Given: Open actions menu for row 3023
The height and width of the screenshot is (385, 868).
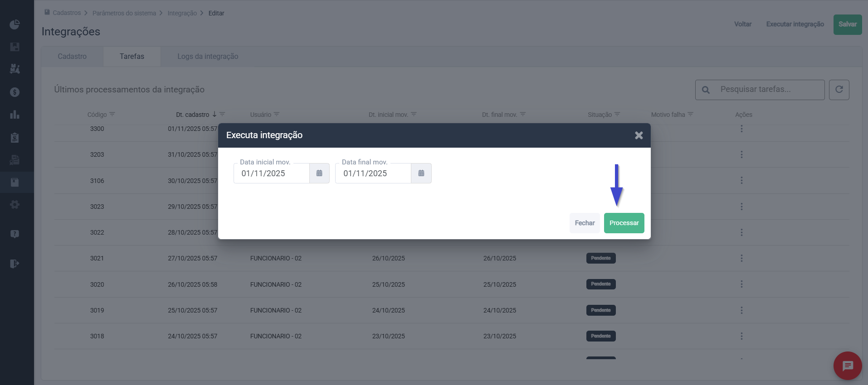Looking at the screenshot, I should pyautogui.click(x=741, y=207).
